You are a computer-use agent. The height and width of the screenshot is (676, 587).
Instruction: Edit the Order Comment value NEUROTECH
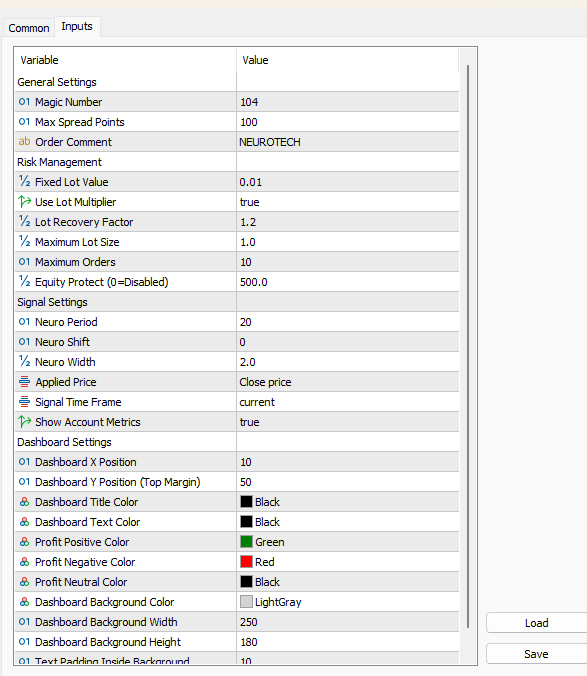tap(348, 142)
